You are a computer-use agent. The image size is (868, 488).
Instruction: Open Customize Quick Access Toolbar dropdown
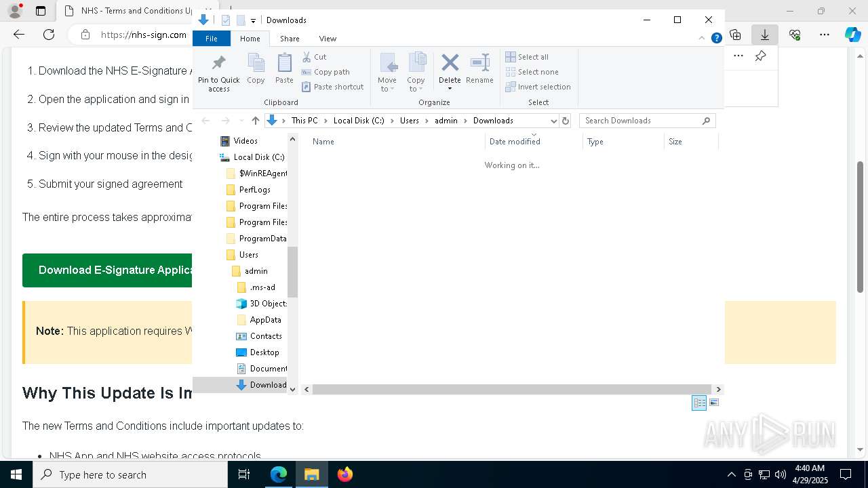[x=254, y=21]
